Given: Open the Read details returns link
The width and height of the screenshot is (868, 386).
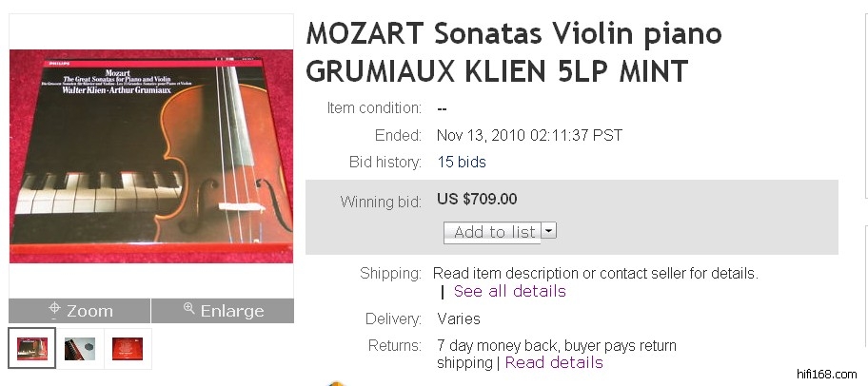Looking at the screenshot, I should click(x=554, y=362).
